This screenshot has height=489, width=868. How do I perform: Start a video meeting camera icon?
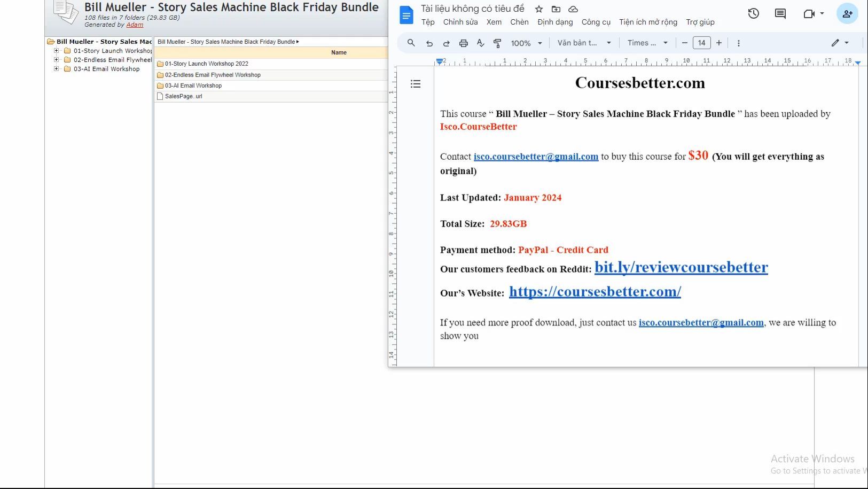click(809, 14)
